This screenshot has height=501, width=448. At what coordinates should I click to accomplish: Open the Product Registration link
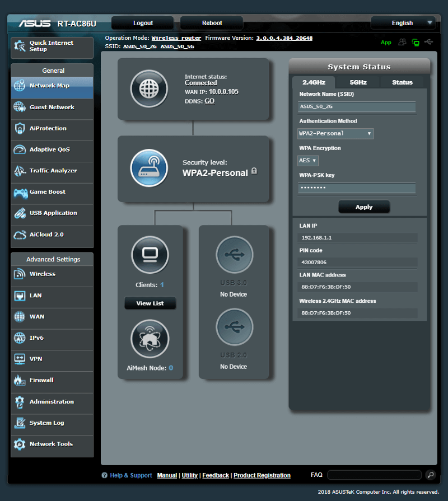(262, 475)
